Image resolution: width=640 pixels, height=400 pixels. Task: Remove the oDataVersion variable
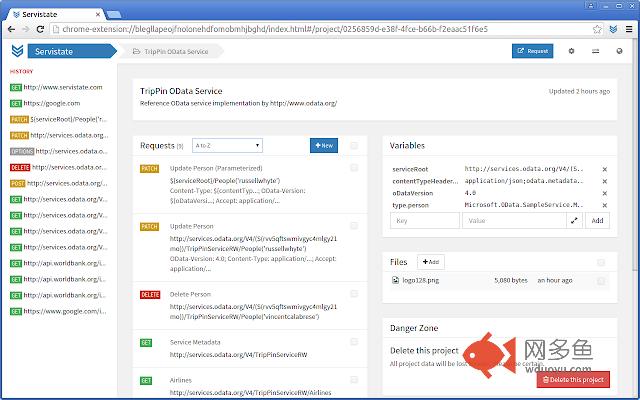[x=604, y=193]
